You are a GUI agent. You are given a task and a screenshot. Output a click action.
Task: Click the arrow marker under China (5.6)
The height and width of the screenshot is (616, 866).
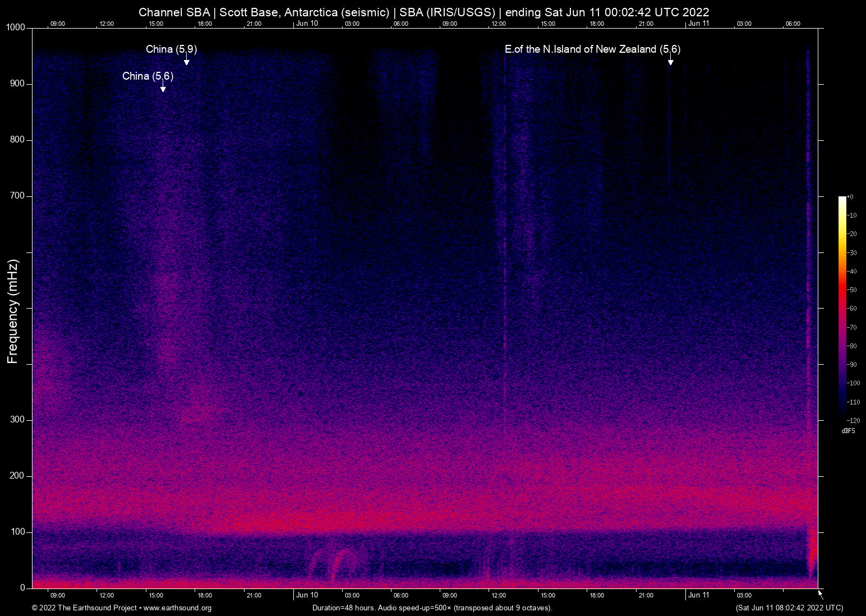163,87
